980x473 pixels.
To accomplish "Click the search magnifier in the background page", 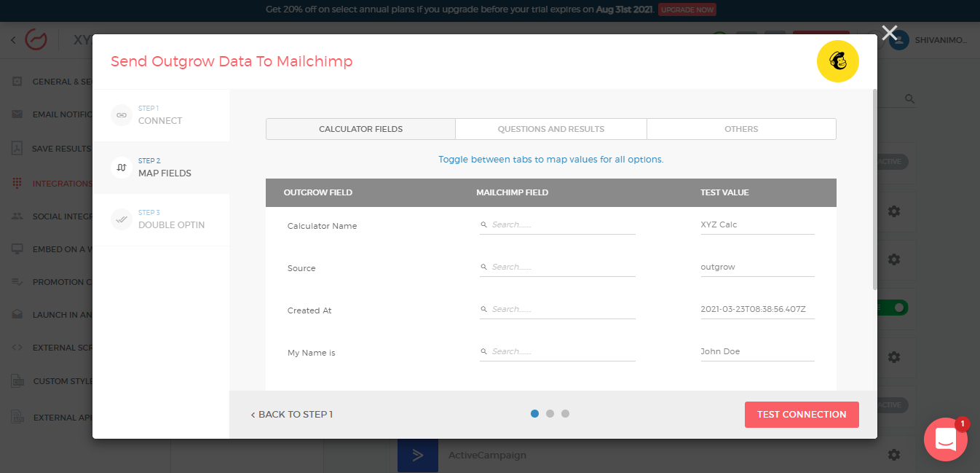I will point(909,98).
